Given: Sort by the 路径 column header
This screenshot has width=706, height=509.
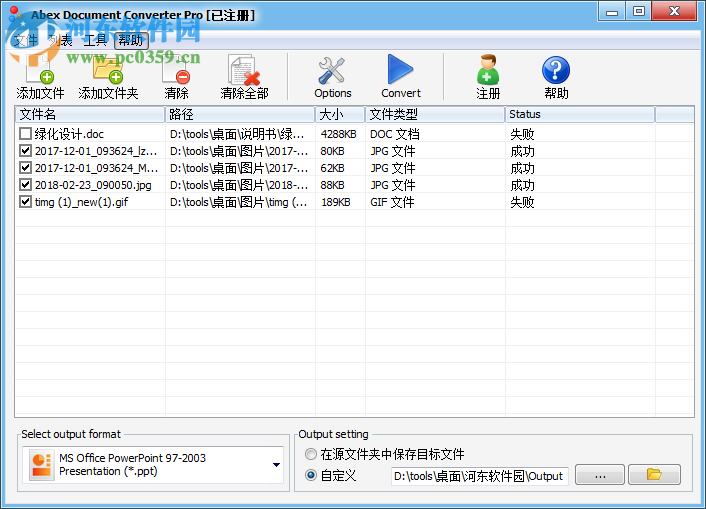Looking at the screenshot, I should click(x=240, y=114).
